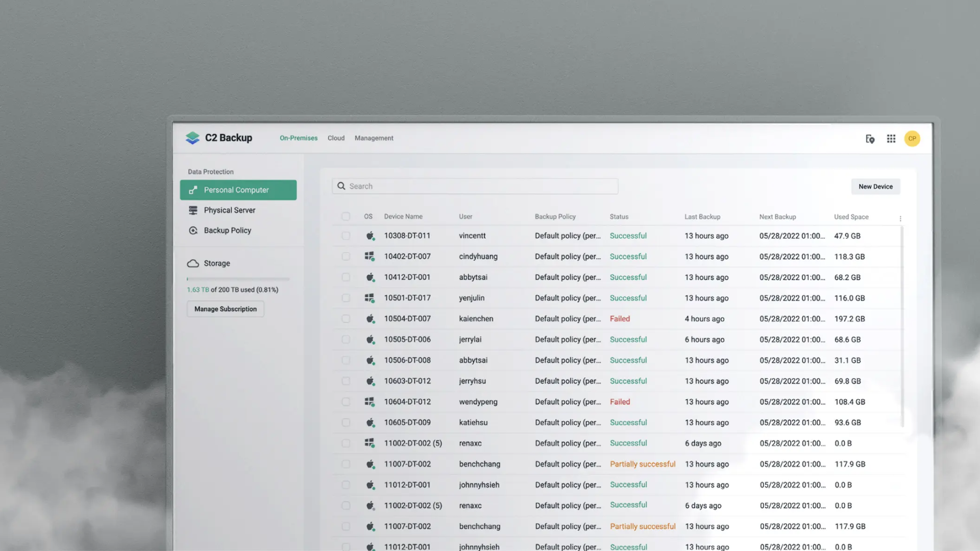This screenshot has height=551, width=980.
Task: Check the box for 10604-DT-012
Action: click(346, 402)
